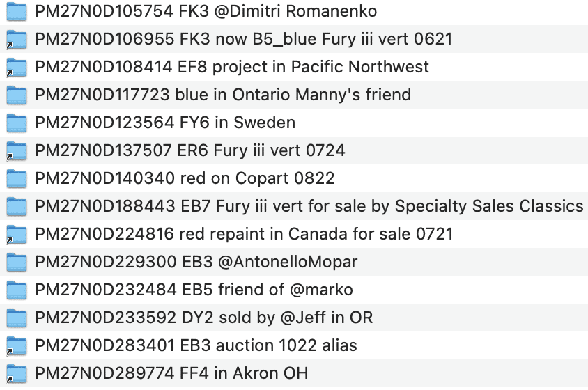Image resolution: width=588 pixels, height=390 pixels.
Task: Select EF8 project in Pacific Northwest row
Action: (x=232, y=67)
